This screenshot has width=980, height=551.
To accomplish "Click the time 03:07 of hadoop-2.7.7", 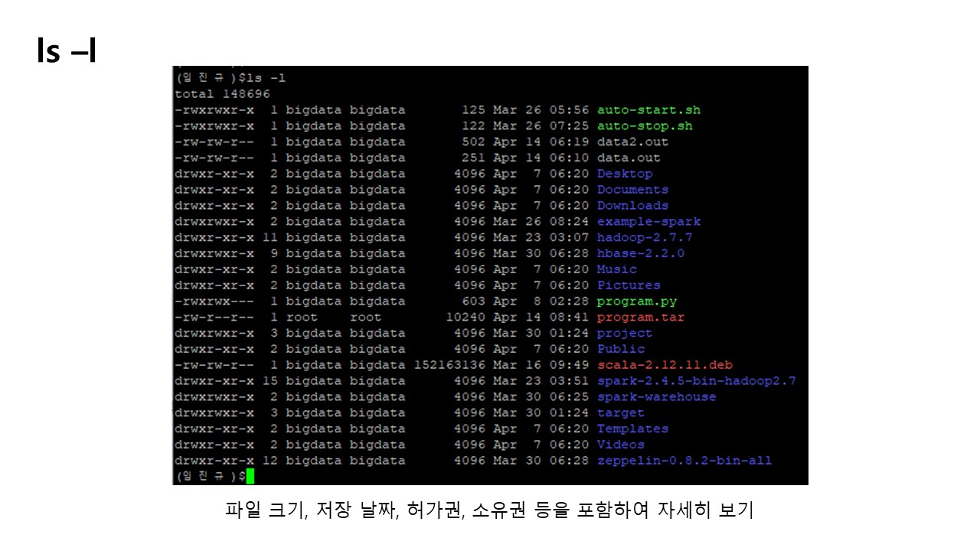I will pos(570,238).
